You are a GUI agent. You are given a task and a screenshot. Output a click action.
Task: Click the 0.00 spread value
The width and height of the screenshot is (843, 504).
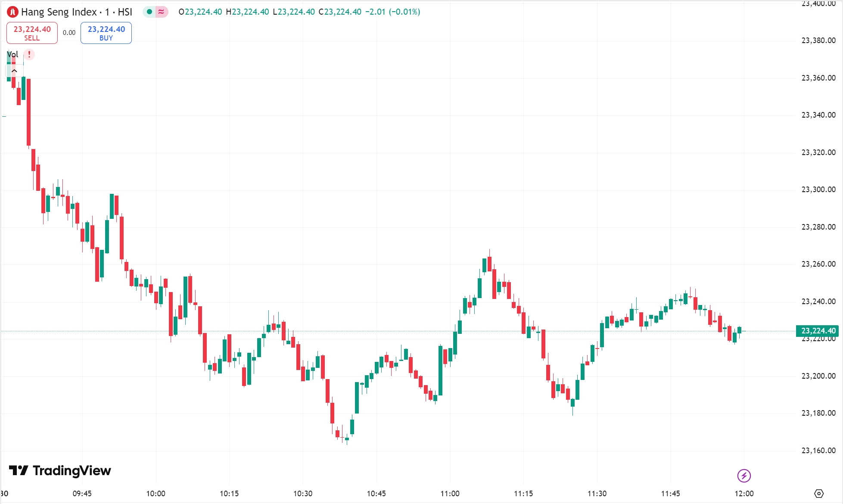69,33
